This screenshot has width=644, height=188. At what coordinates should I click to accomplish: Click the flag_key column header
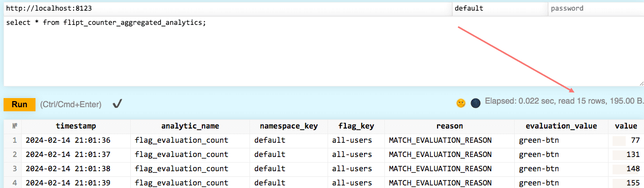point(356,126)
